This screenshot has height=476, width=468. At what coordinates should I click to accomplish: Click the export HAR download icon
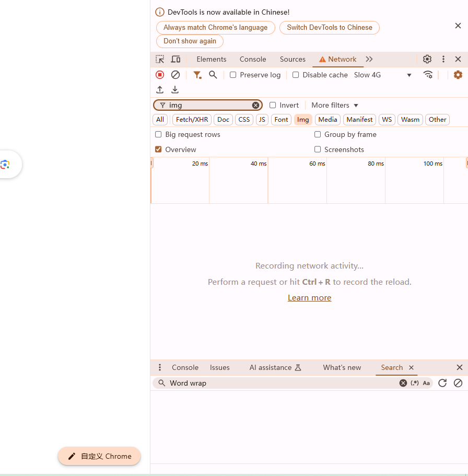tap(175, 90)
